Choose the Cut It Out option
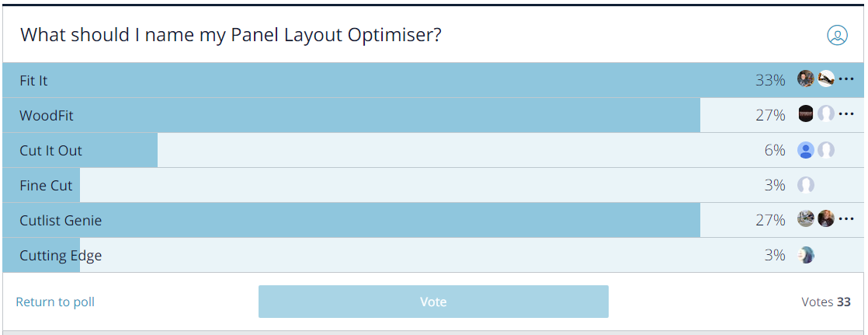Viewport: 868px width, 335px height. (x=433, y=150)
